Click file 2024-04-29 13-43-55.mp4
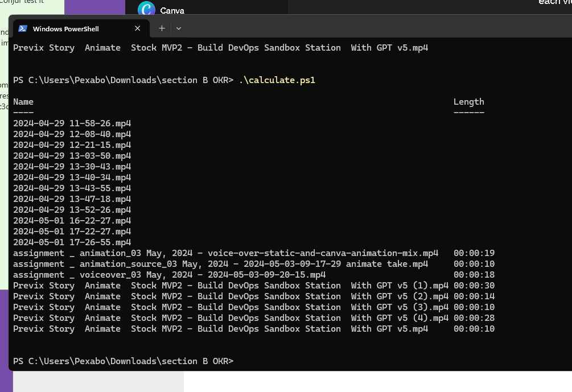The width and height of the screenshot is (572, 392). [72, 188]
